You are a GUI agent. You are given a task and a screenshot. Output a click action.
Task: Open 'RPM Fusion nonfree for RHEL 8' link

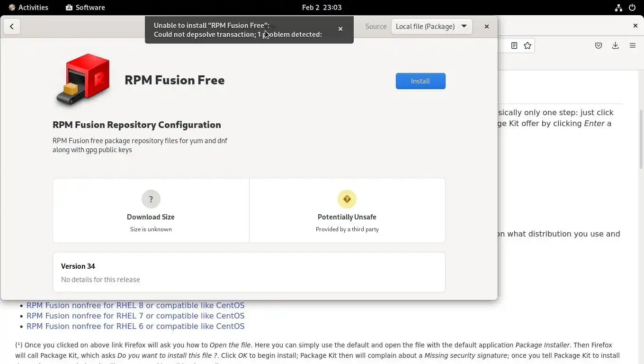[x=135, y=305]
